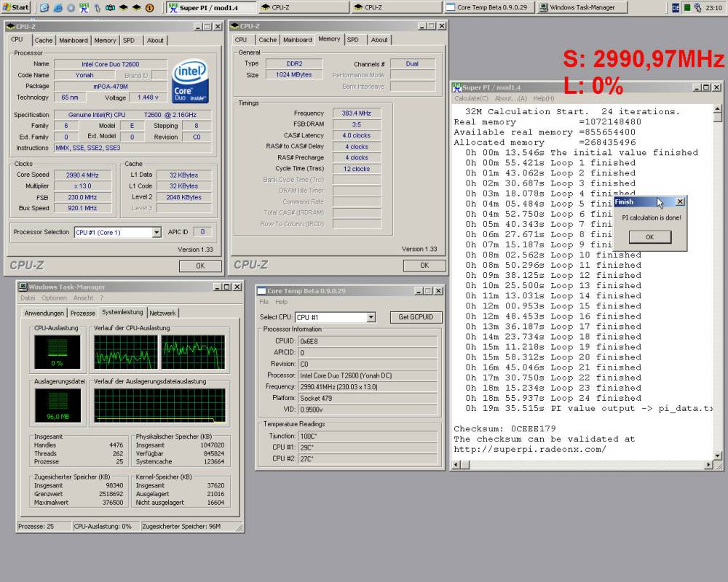Click the left CPU-Z title bar icon
The width and height of the screenshot is (728, 582).
coord(11,26)
